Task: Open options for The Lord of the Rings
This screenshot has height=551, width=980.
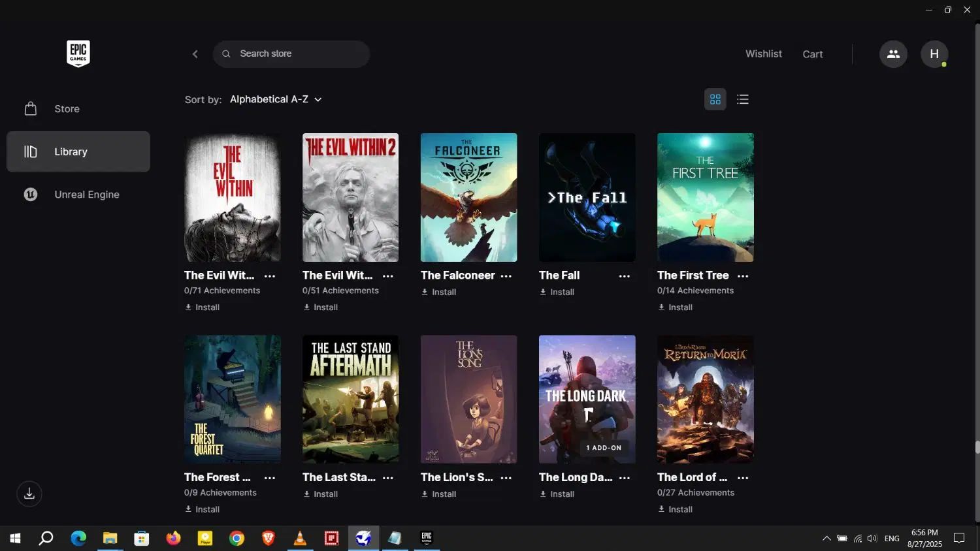Action: [743, 478]
